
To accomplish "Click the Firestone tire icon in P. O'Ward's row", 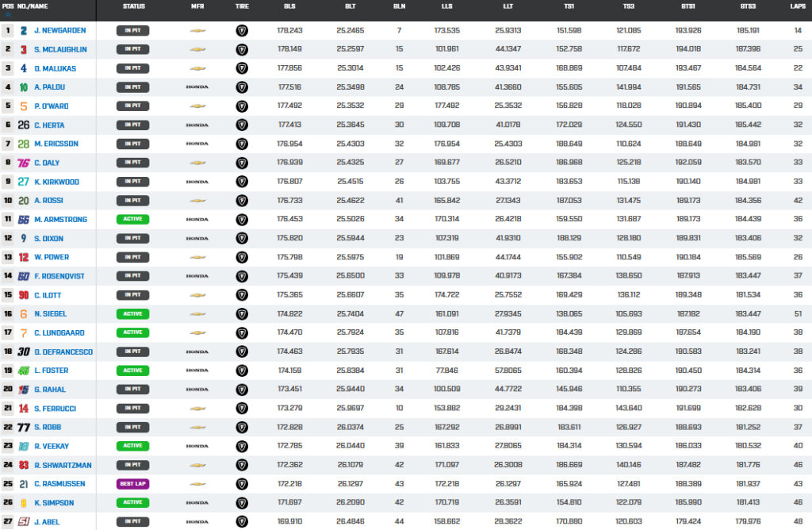I will 242,106.
